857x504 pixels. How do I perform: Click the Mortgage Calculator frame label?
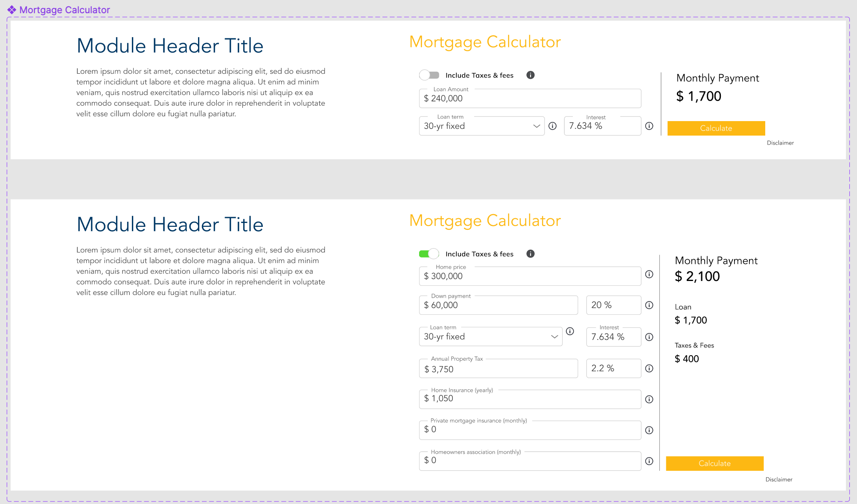click(x=65, y=10)
